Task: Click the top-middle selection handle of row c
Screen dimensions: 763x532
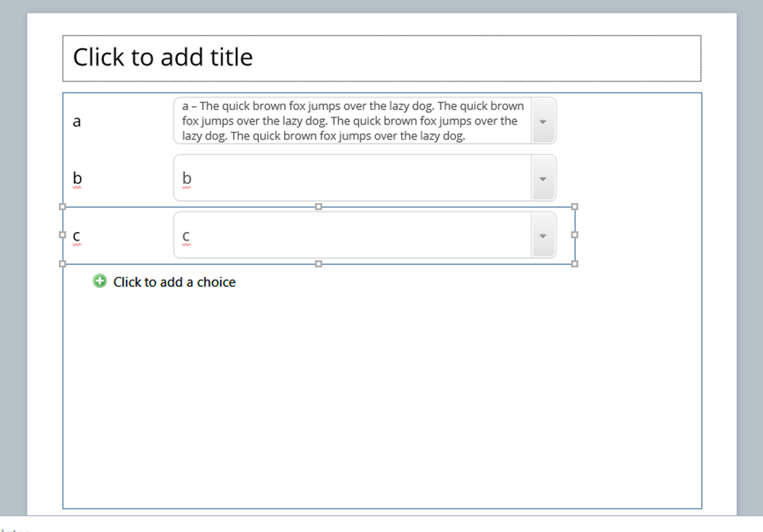Action: pyautogui.click(x=318, y=207)
